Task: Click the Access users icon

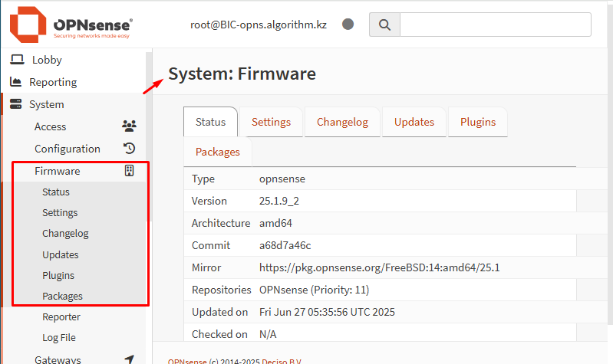Action: (129, 126)
